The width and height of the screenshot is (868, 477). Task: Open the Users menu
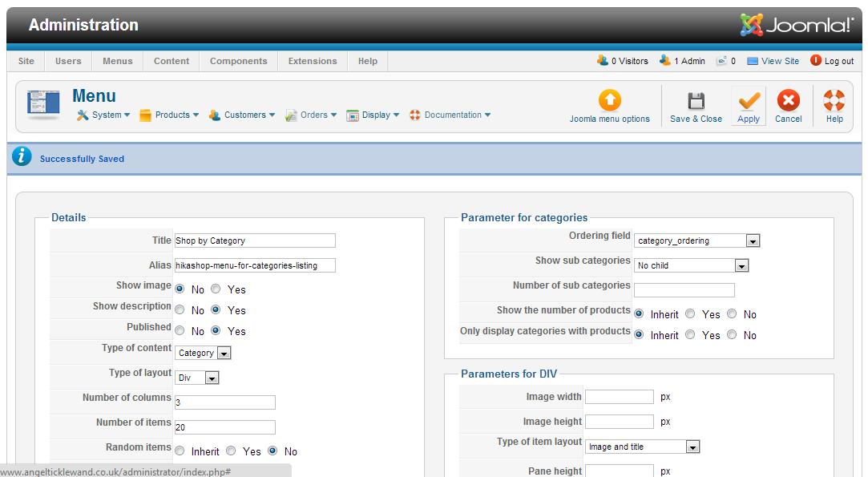tap(68, 61)
